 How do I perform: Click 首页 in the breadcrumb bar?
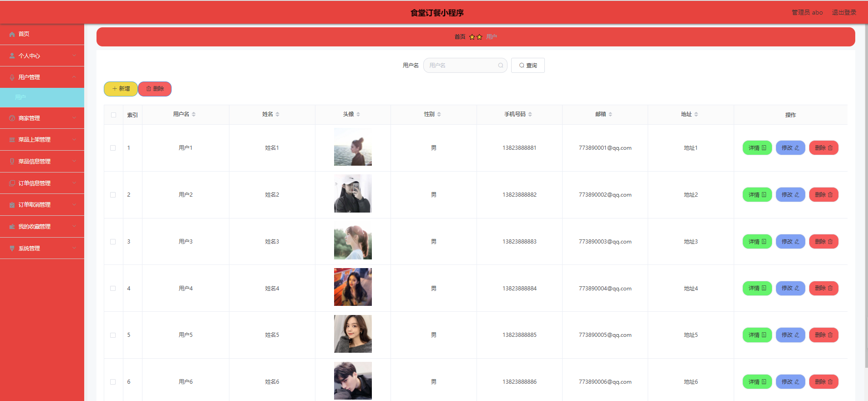460,37
